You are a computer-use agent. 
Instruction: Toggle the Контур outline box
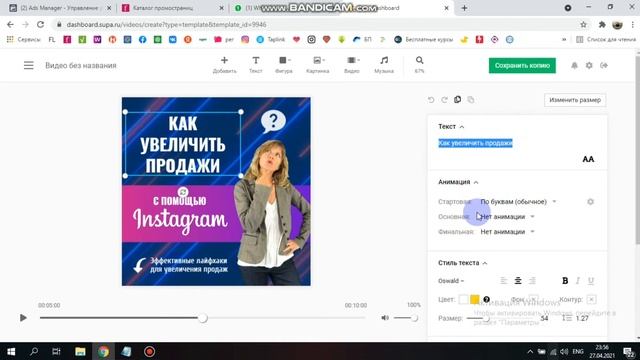click(591, 300)
